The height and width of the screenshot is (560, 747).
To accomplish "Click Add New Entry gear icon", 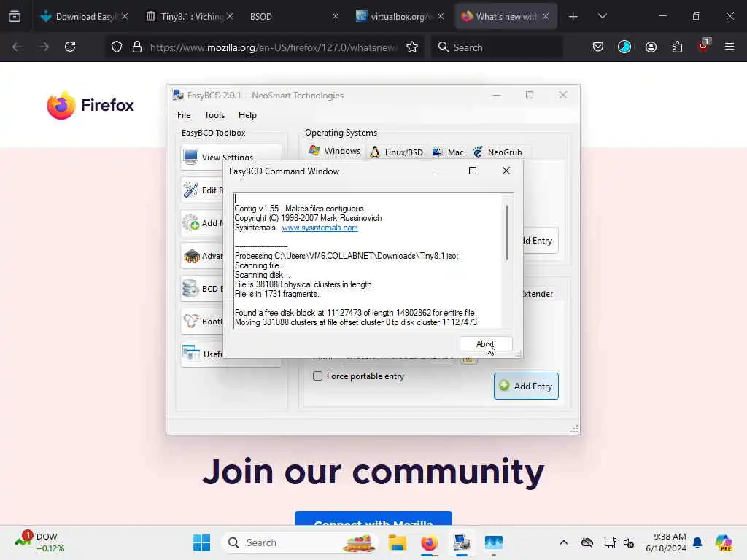I will coord(191,223).
